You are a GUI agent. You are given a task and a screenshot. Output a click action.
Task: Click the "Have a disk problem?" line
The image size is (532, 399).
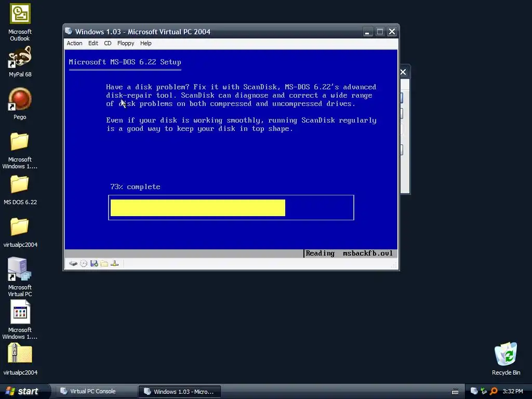click(x=241, y=87)
